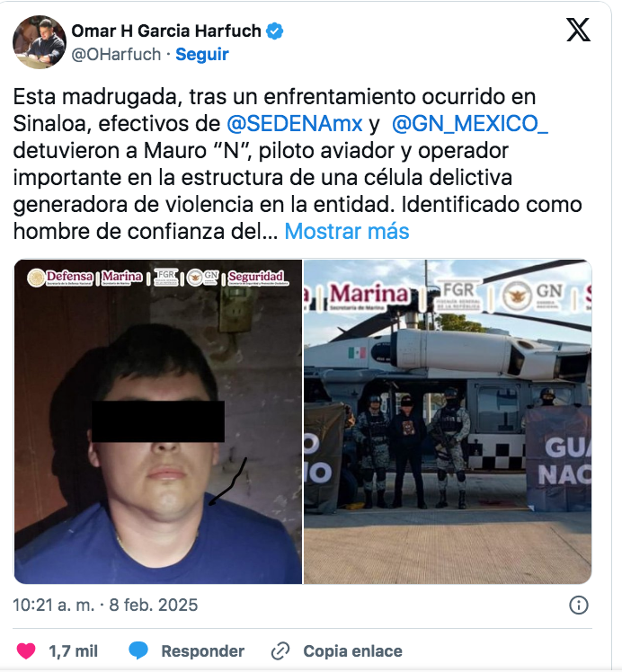This screenshot has height=672, width=622.
Task: Click the tweet body text
Action: pos(298,164)
